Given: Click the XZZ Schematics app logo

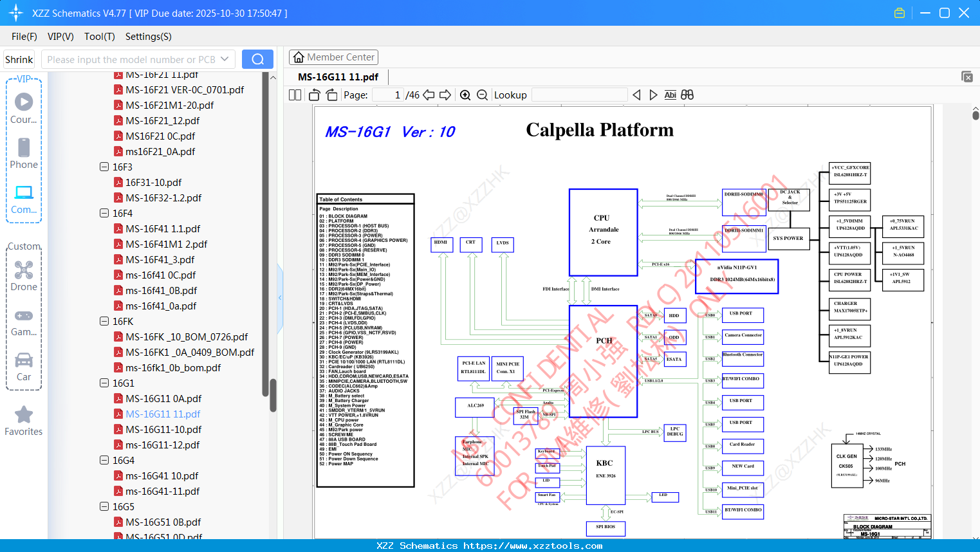Looking at the screenshot, I should click(15, 13).
